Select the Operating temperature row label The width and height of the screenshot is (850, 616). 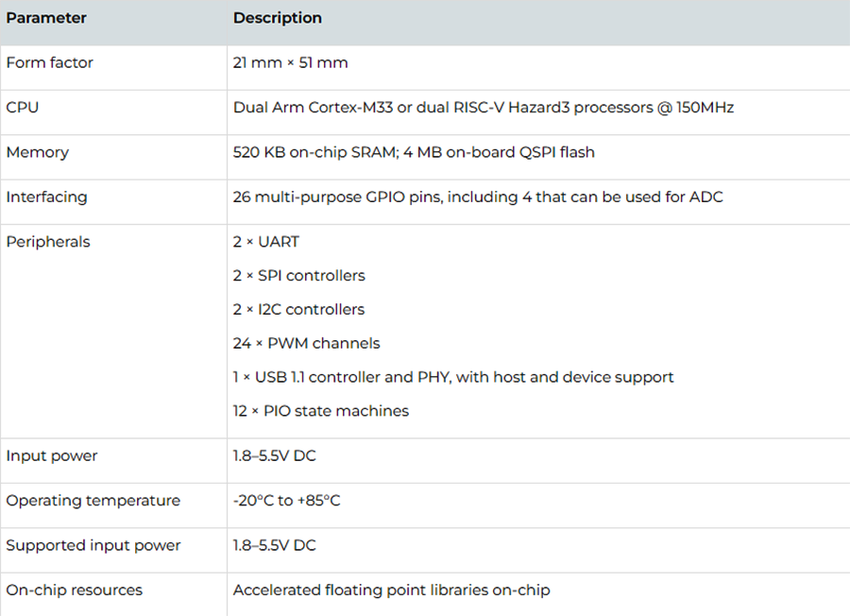pyautogui.click(x=93, y=501)
